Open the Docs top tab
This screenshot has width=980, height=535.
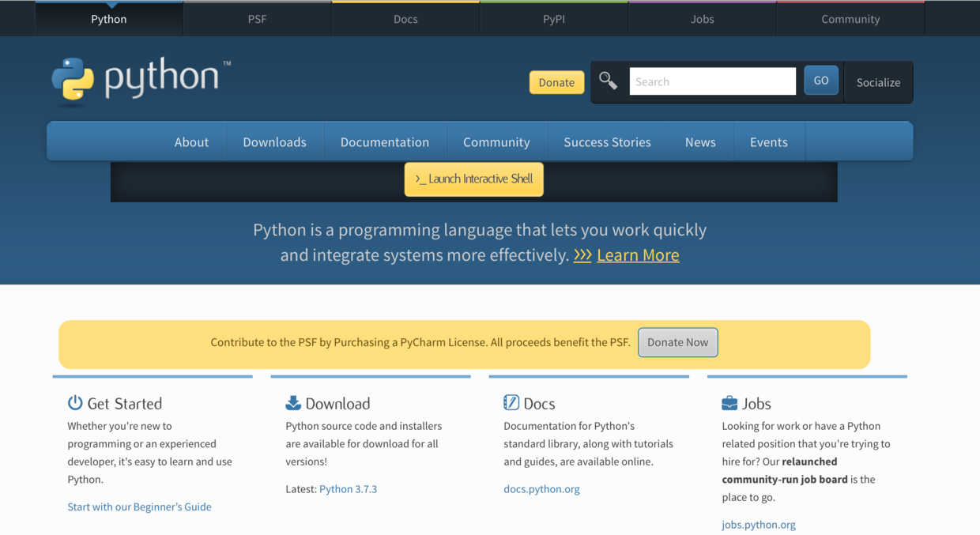(x=405, y=19)
